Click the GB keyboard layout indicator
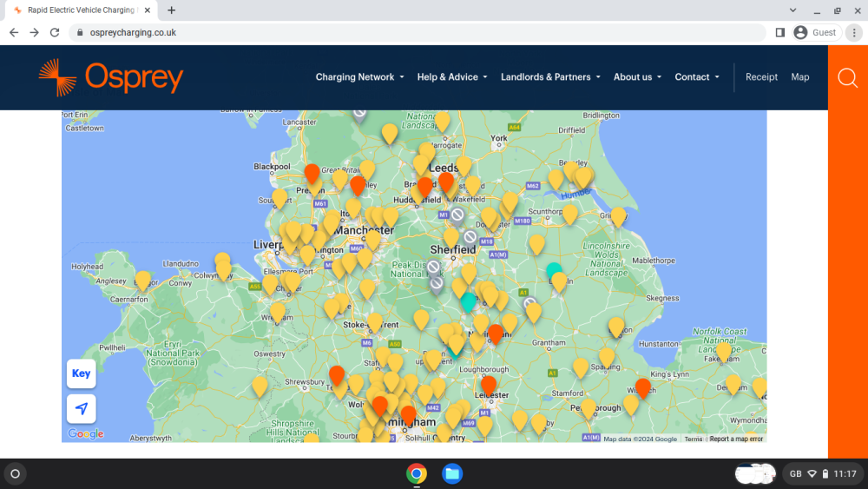This screenshot has height=489, width=868. (795, 474)
